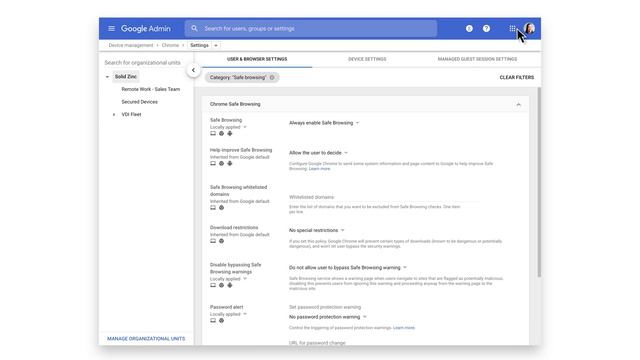640x360 pixels.
Task: Click the Whitelisted domains text field
Action: [384, 197]
